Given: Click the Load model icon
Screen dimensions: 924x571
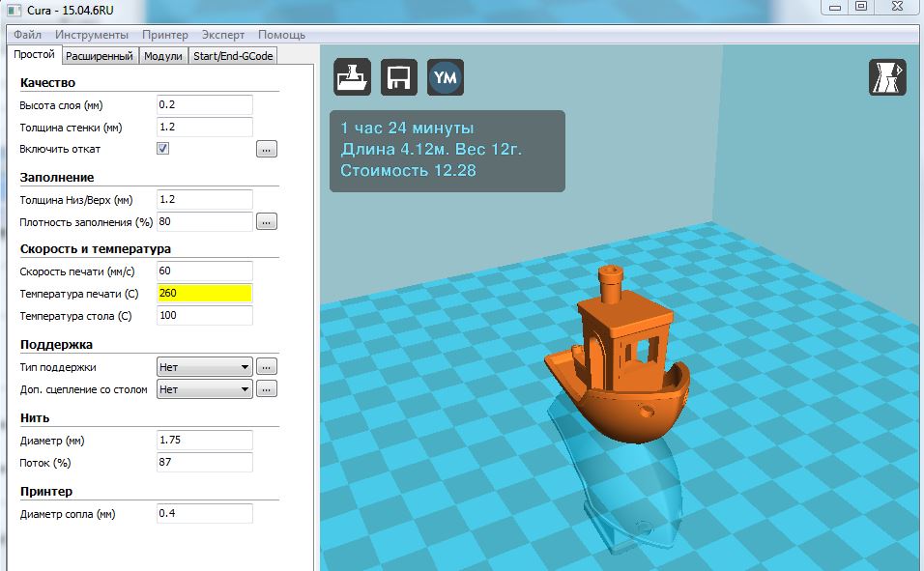Looking at the screenshot, I should coord(353,77).
